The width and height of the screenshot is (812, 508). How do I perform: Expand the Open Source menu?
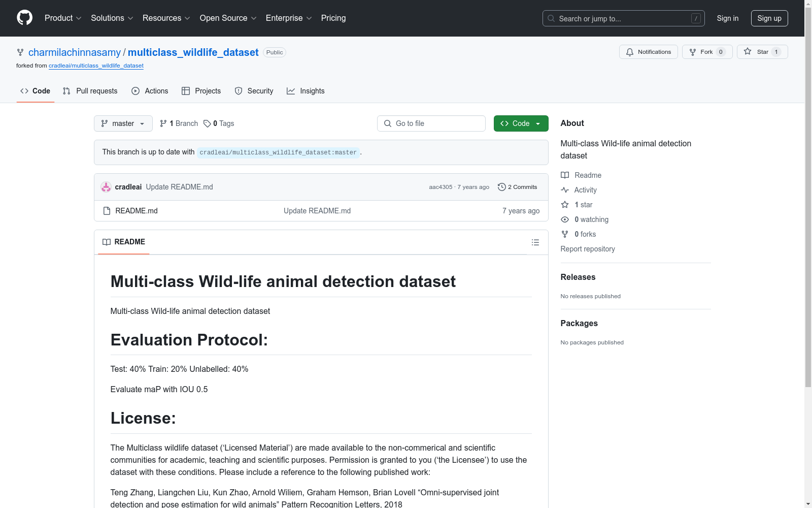pyautogui.click(x=228, y=18)
